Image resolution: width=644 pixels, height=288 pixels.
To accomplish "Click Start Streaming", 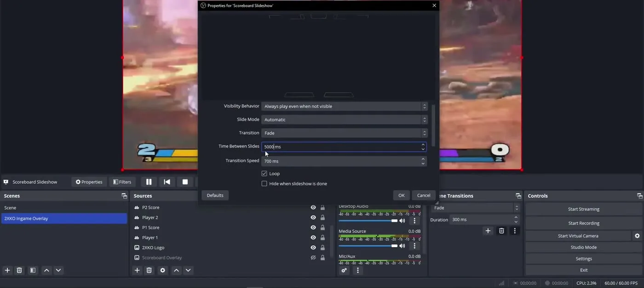I will coord(583,209).
